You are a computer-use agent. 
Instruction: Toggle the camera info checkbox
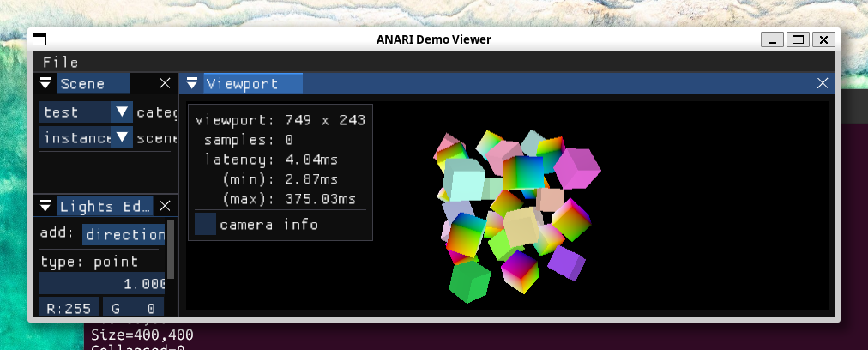tap(205, 224)
